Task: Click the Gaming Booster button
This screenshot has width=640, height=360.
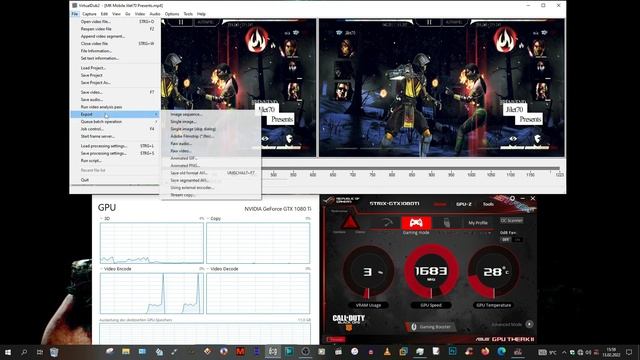Action: tap(431, 327)
